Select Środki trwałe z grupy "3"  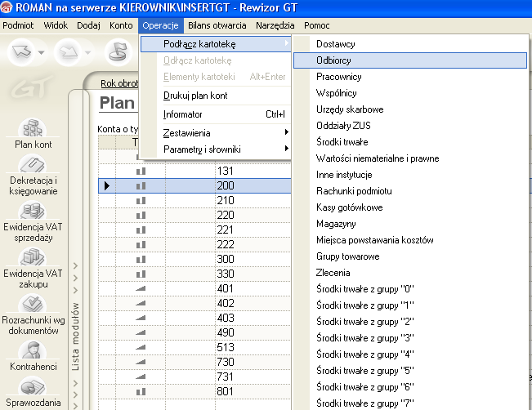[x=410, y=338]
